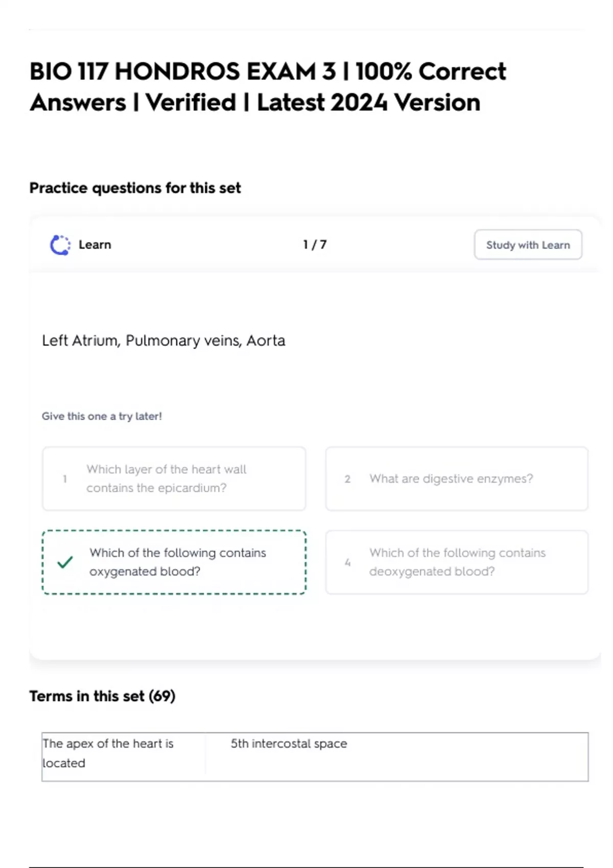613x868 pixels.
Task: Click the number 1 badge on the epicardium option
Action: coord(65,479)
